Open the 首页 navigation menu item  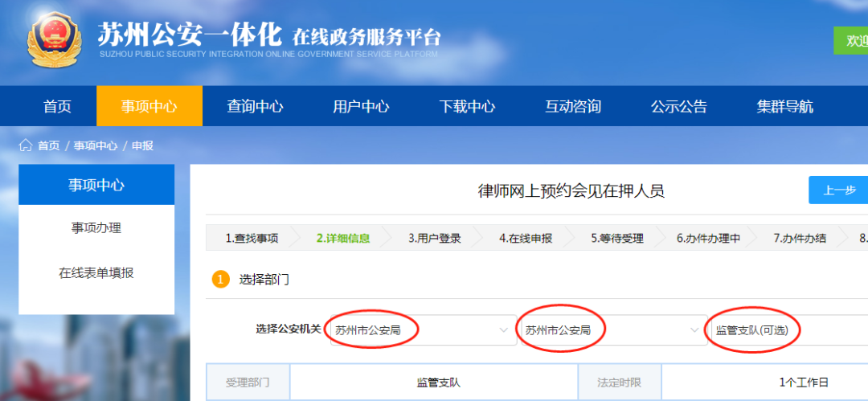click(x=58, y=106)
